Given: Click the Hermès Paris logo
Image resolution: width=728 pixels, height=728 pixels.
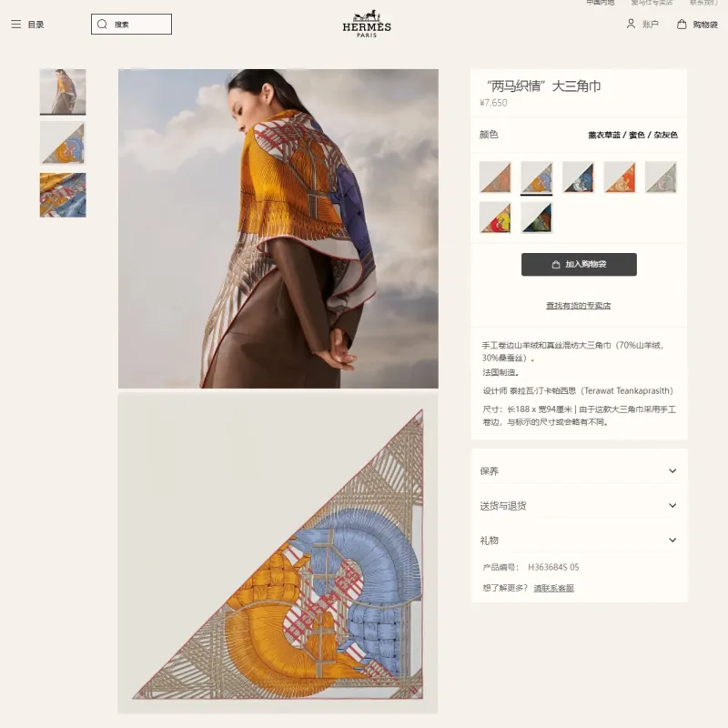Looking at the screenshot, I should point(367,25).
